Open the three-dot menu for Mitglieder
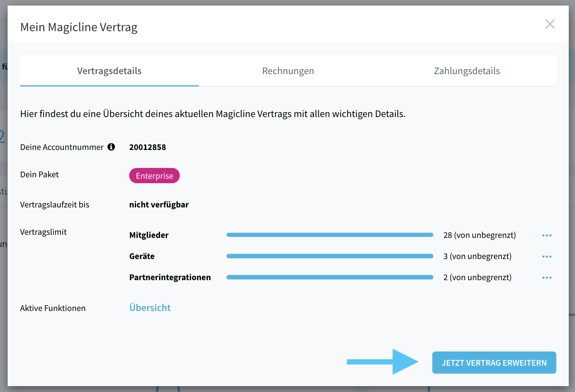 tap(547, 235)
